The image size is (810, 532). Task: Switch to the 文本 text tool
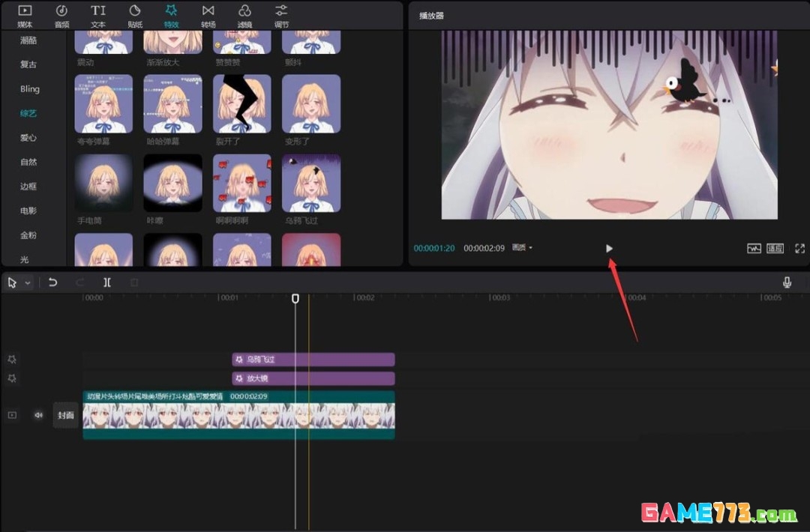[98, 15]
